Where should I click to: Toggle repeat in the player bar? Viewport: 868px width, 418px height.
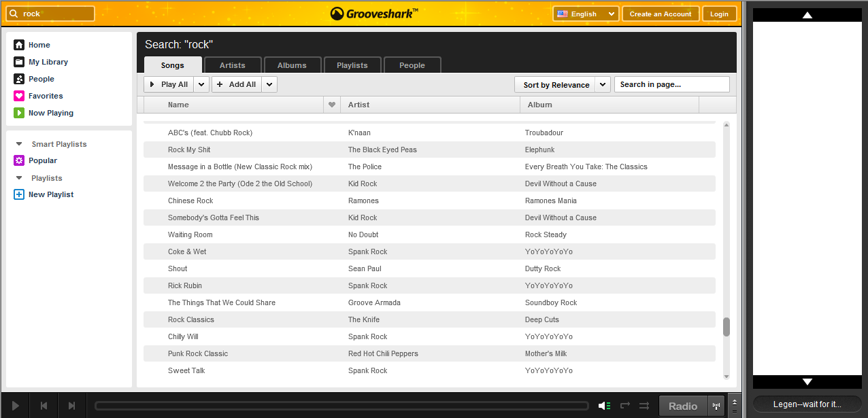pos(625,406)
